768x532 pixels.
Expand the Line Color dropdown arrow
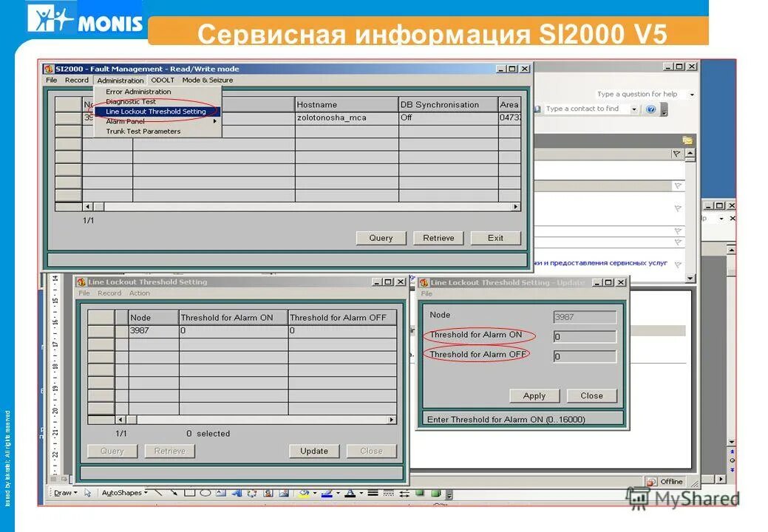(338, 493)
